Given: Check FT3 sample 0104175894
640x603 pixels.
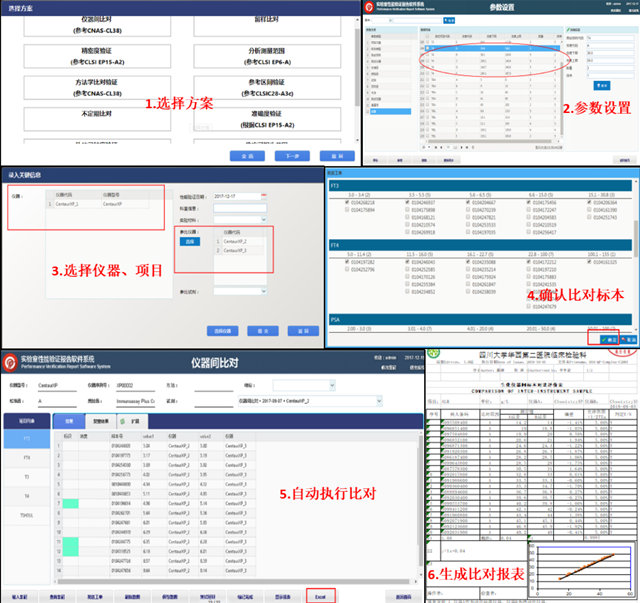Looking at the screenshot, I should pos(347,210).
